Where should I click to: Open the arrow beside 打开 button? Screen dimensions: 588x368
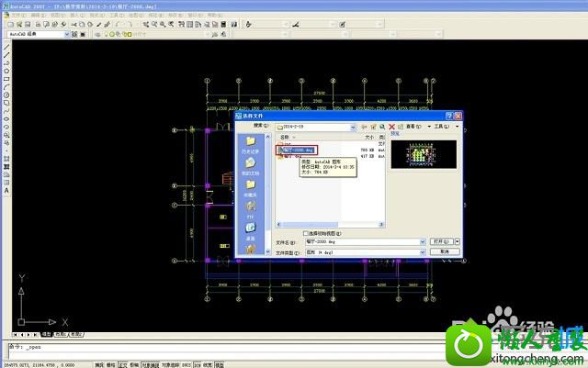click(x=458, y=241)
